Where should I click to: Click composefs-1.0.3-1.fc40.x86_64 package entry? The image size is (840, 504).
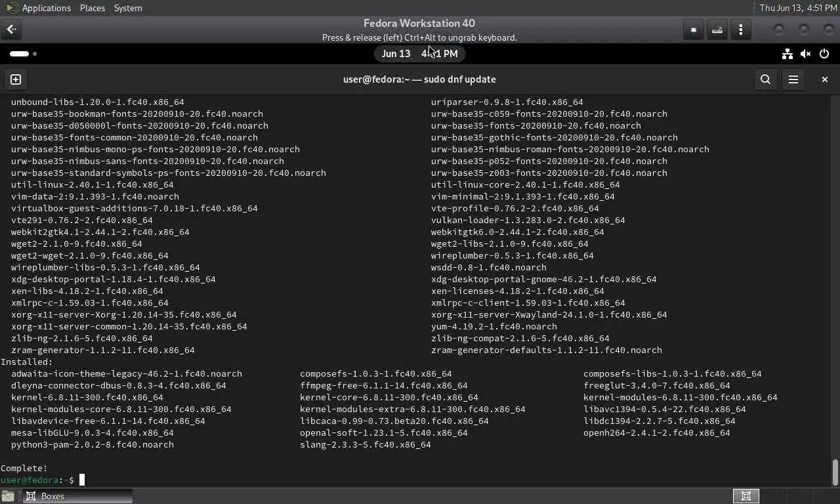click(x=376, y=373)
